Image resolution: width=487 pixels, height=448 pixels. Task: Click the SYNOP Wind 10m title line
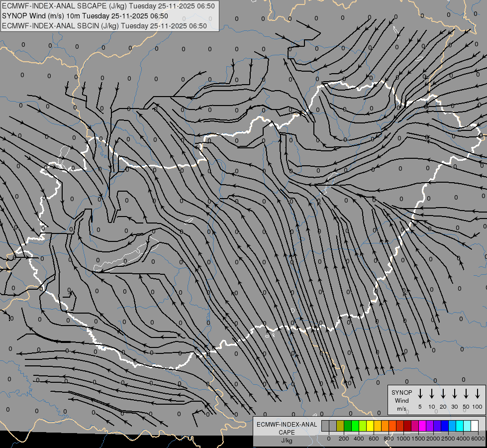85,16
